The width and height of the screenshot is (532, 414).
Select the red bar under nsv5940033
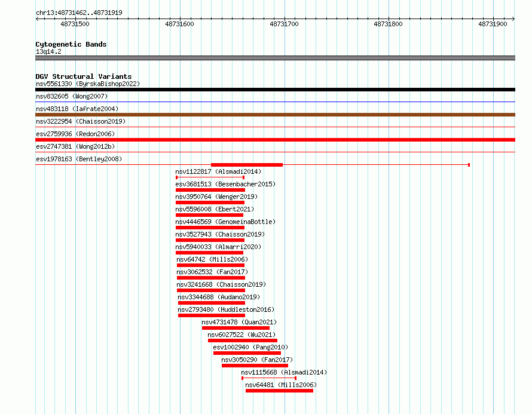pos(209,253)
